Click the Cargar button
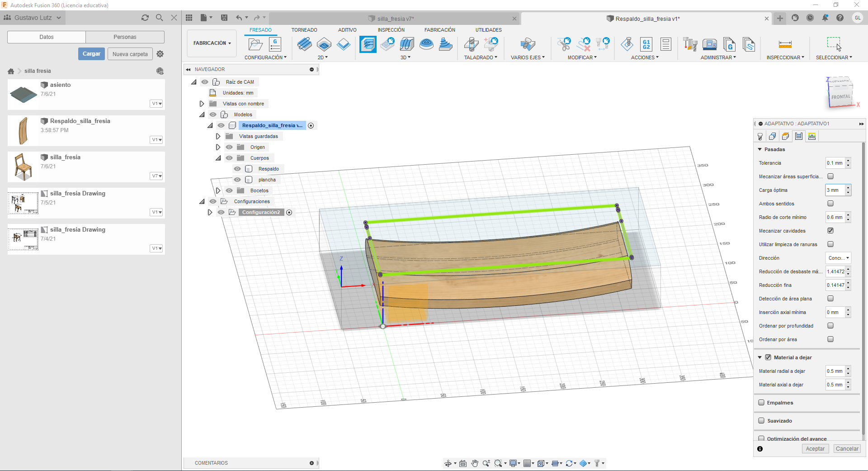 click(91, 54)
